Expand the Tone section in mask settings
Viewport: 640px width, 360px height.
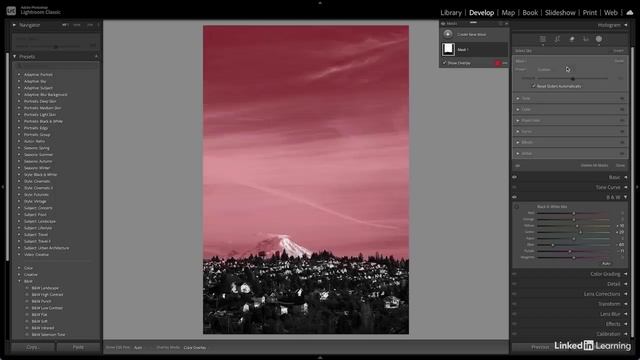coord(518,98)
